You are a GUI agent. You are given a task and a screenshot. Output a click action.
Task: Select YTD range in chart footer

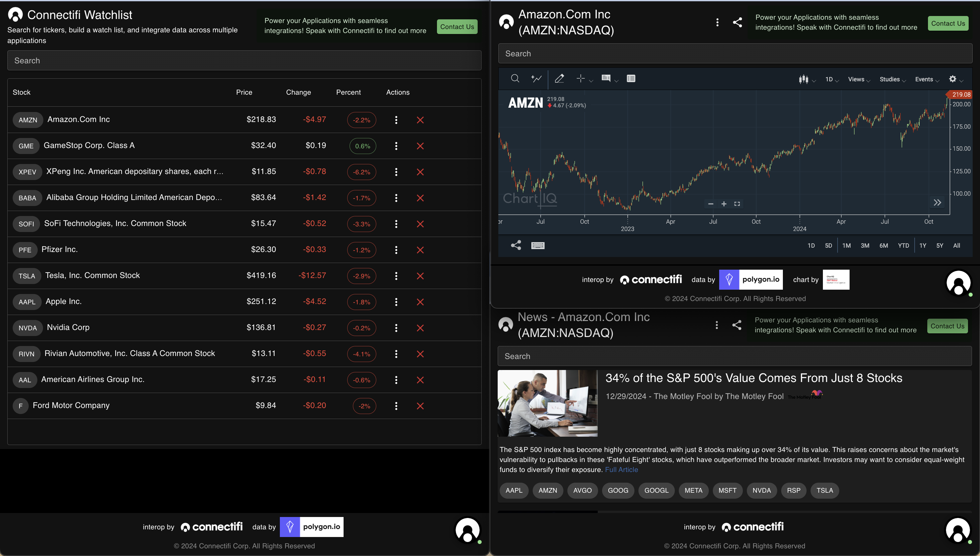[x=904, y=246]
